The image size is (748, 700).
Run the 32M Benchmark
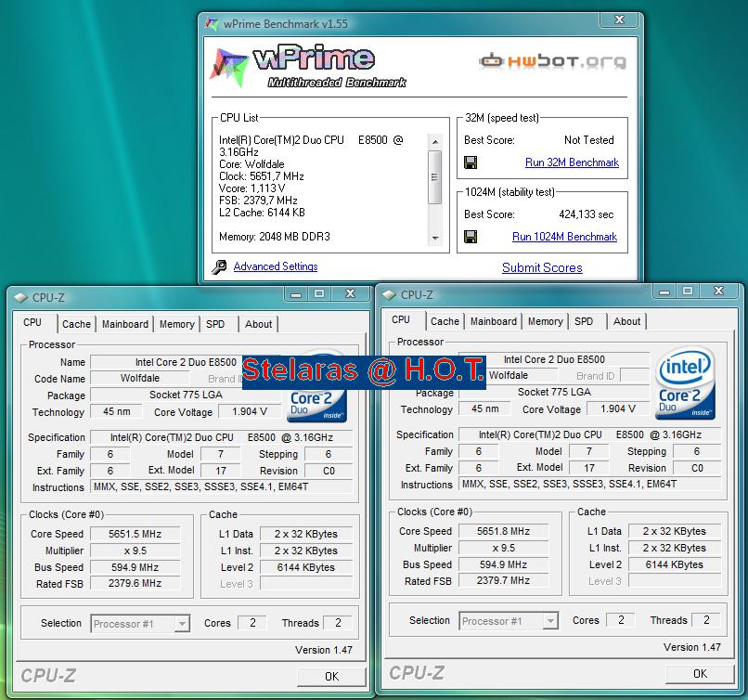tap(572, 162)
